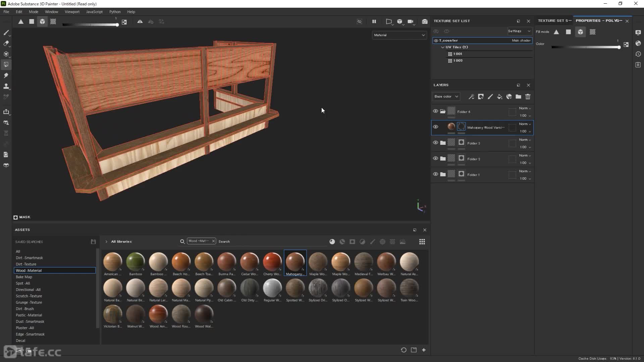Add a folder in the Layers panel
Image resolution: width=644 pixels, height=362 pixels.
518,97
